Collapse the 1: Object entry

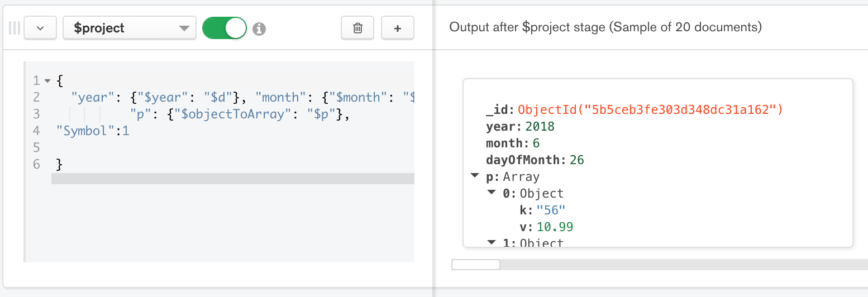pos(492,243)
